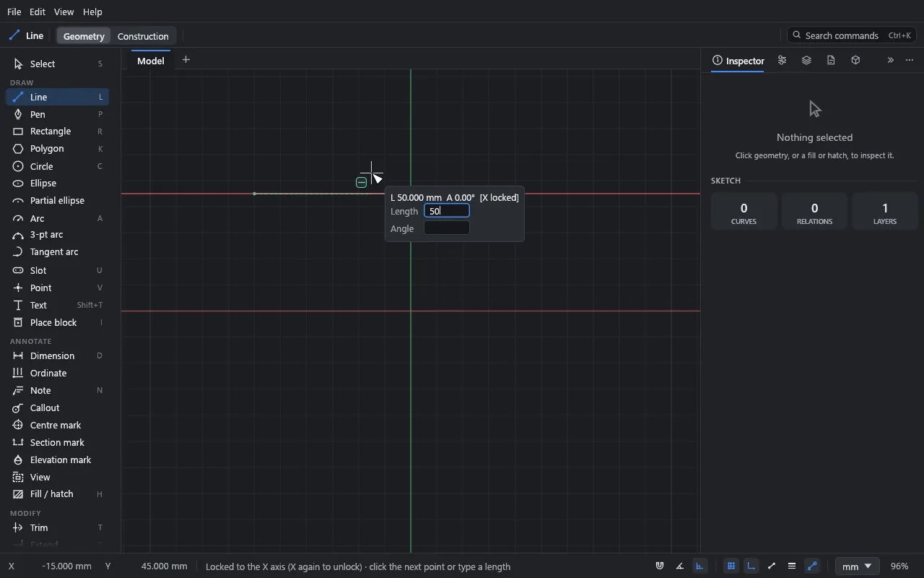Image resolution: width=924 pixels, height=578 pixels.
Task: Toggle axes display in status bar
Action: pyautogui.click(x=751, y=566)
